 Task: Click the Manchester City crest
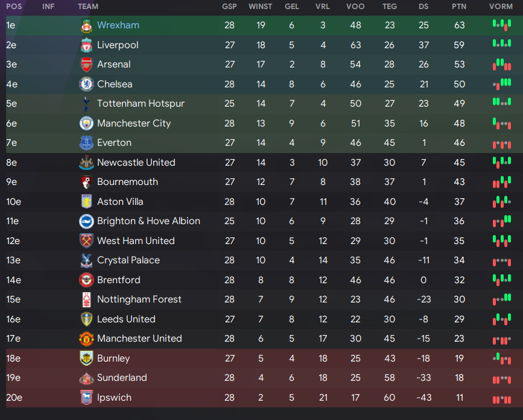click(86, 124)
